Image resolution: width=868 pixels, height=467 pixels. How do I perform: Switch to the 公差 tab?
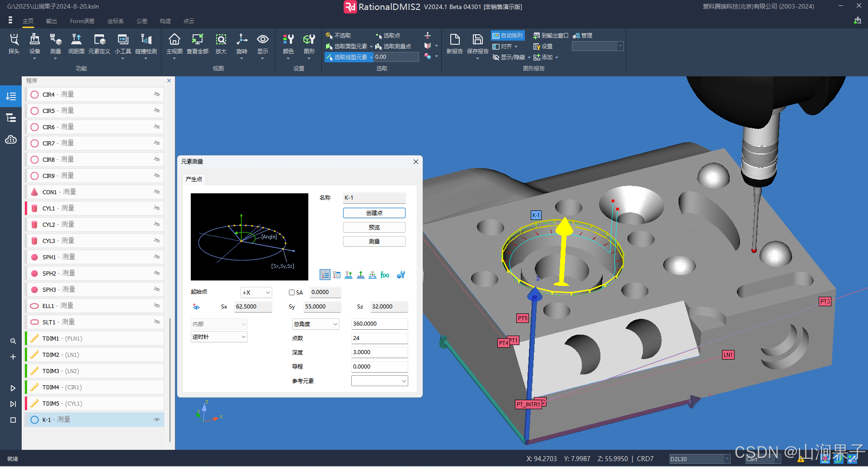point(142,21)
